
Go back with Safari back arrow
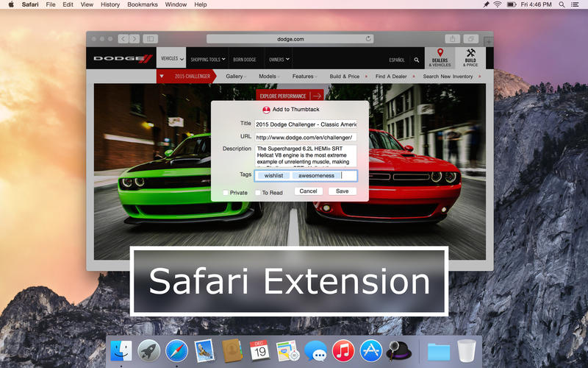(123, 39)
